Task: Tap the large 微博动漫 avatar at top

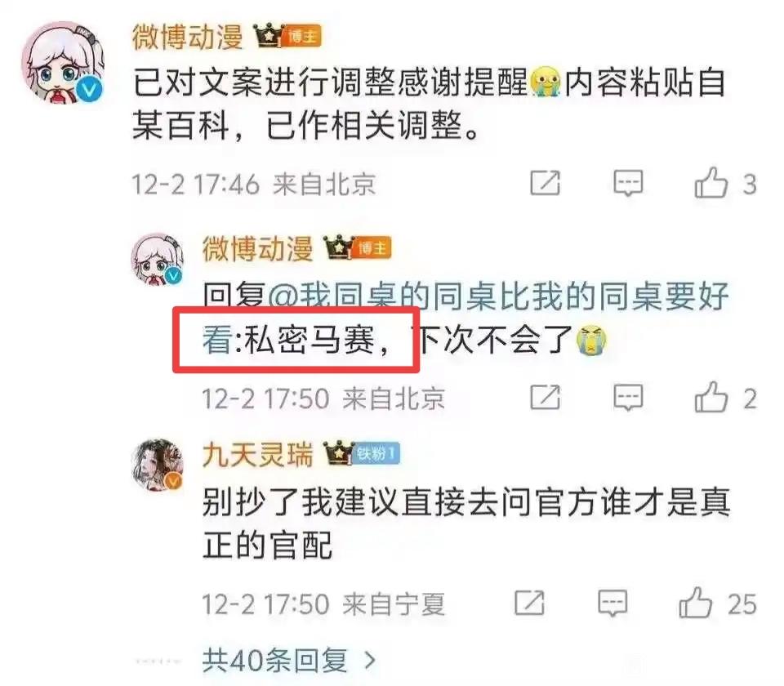Action: pos(63,63)
